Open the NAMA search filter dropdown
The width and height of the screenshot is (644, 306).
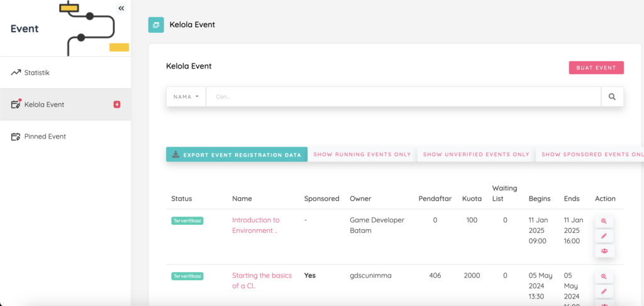point(186,97)
